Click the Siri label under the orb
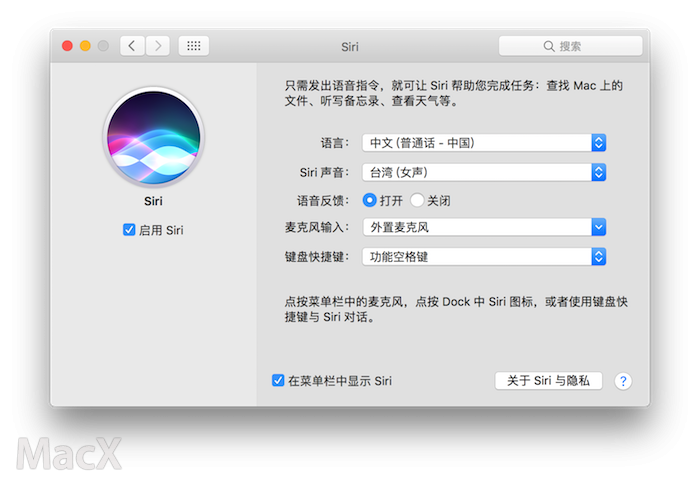Screen dimensions: 700x478 153,201
